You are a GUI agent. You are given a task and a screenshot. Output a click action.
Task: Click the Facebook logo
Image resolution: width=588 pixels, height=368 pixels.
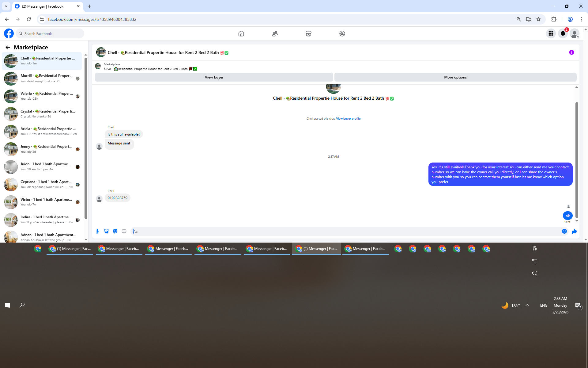point(9,33)
